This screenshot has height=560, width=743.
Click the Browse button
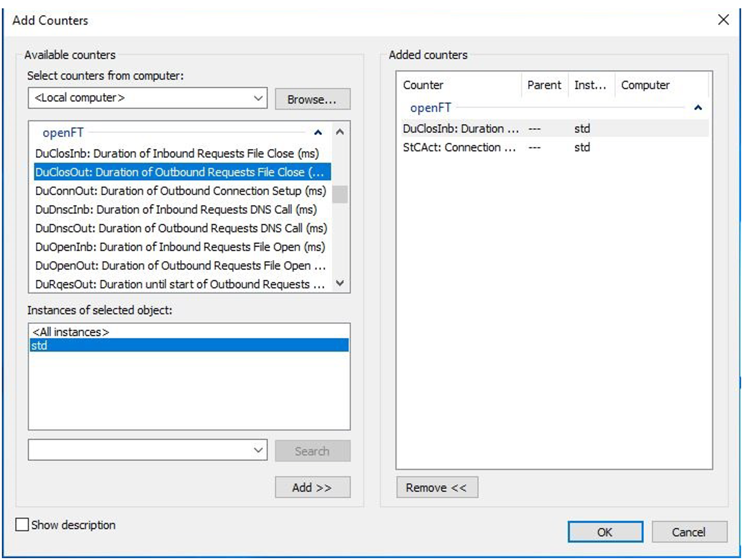pos(312,99)
